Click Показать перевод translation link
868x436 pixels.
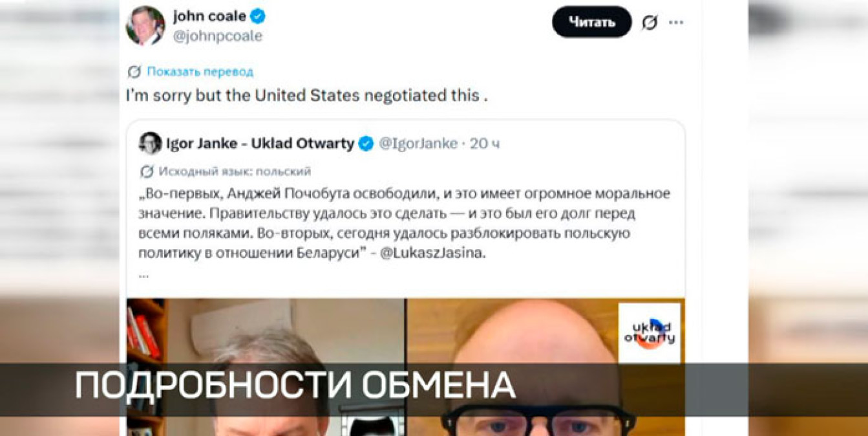(x=200, y=72)
